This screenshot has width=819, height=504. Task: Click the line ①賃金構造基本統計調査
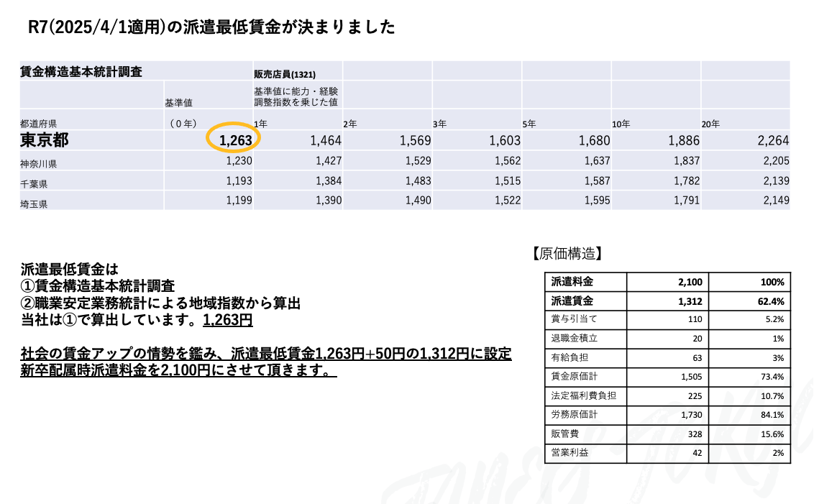coord(98,286)
